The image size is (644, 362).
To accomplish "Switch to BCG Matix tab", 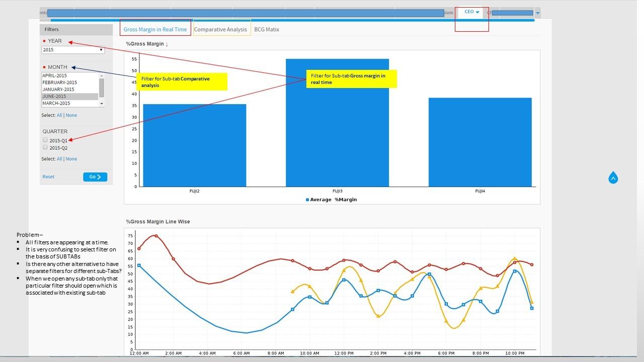I will (267, 29).
